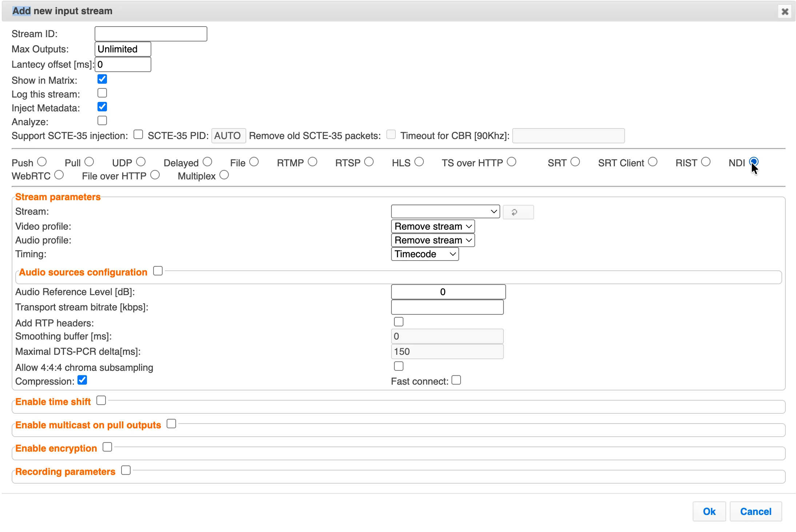This screenshot has height=532, width=796.
Task: Select the Push input type
Action: pyautogui.click(x=42, y=162)
